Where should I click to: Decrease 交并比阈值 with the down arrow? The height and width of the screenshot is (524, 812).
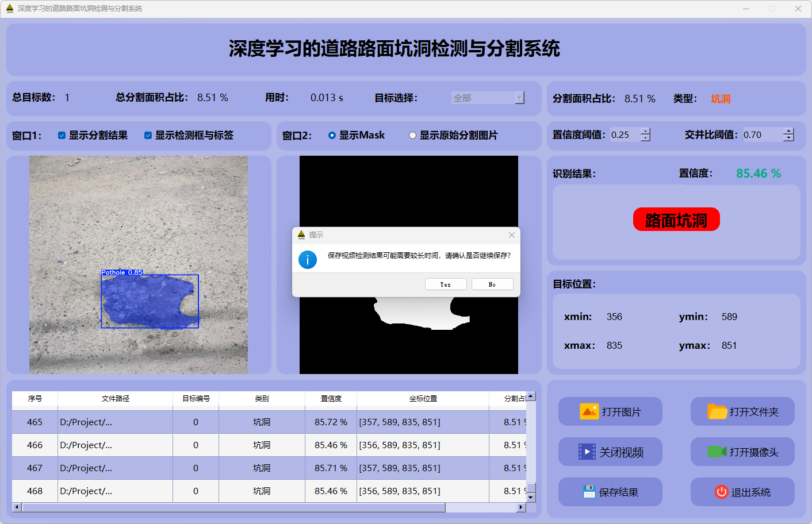[788, 138]
